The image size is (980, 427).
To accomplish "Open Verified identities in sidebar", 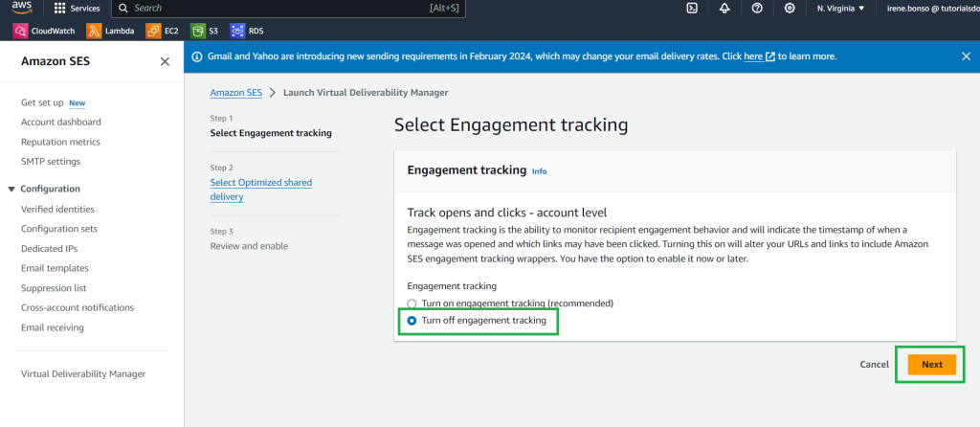I will point(57,210).
